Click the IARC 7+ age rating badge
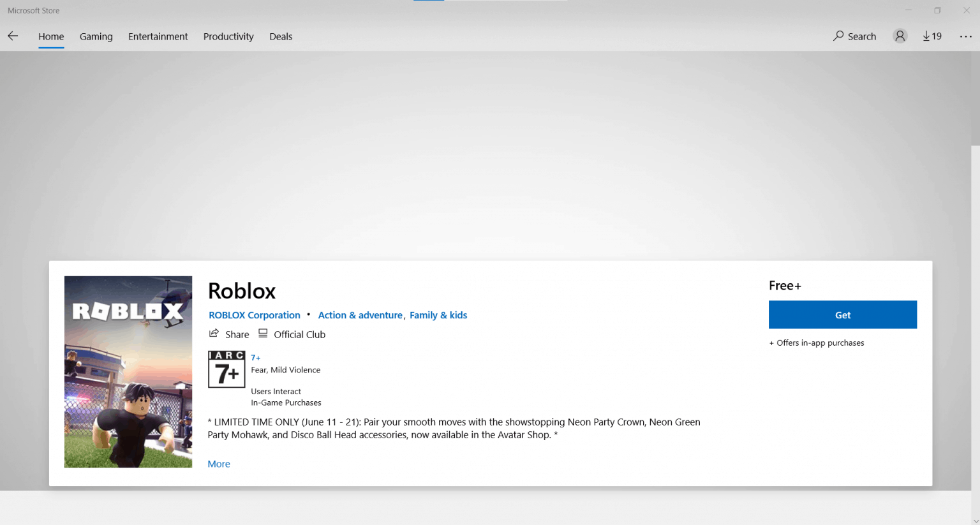 [x=226, y=369]
